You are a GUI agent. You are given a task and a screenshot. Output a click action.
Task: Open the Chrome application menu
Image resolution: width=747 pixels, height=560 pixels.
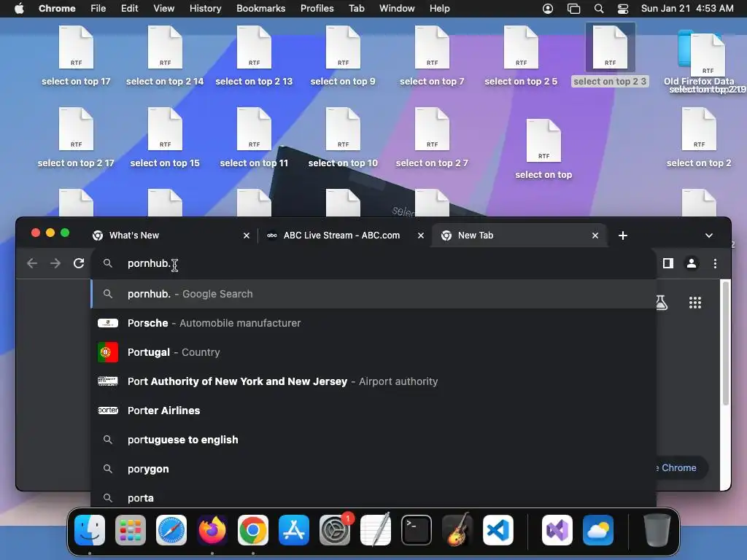(x=57, y=8)
